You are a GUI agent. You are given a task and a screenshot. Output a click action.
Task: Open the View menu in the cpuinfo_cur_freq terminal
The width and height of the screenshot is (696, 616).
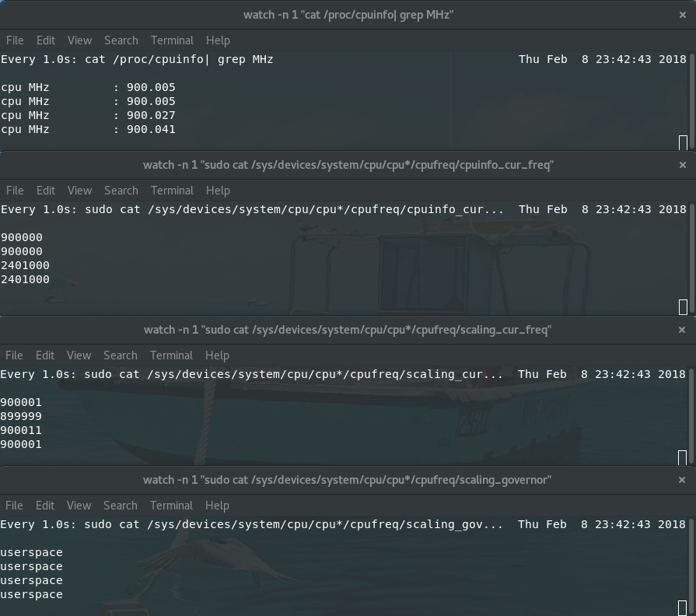79,190
